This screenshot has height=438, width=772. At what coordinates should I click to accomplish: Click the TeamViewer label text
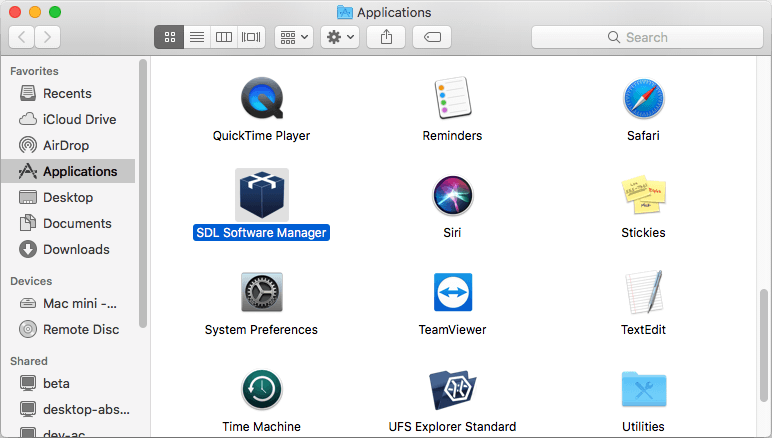pyautogui.click(x=452, y=330)
